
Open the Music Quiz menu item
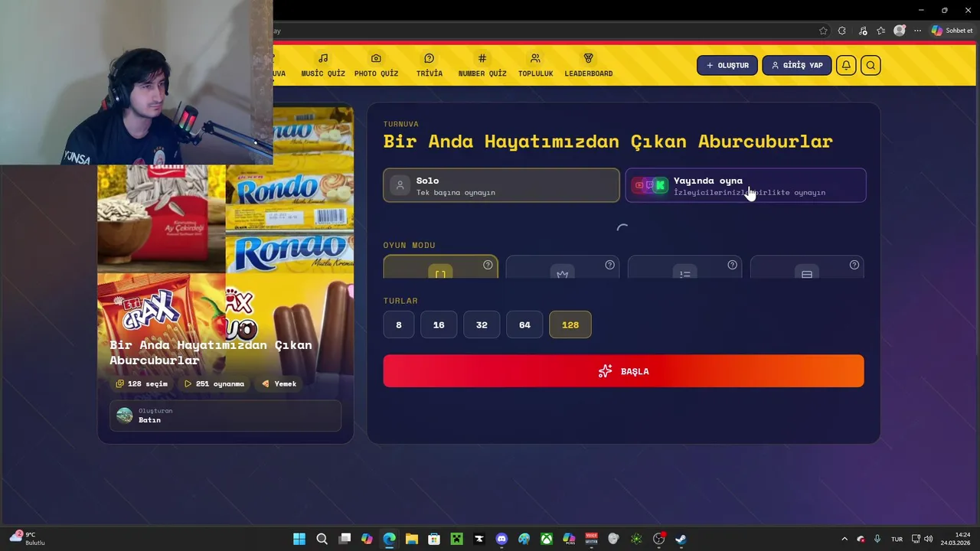(x=322, y=65)
